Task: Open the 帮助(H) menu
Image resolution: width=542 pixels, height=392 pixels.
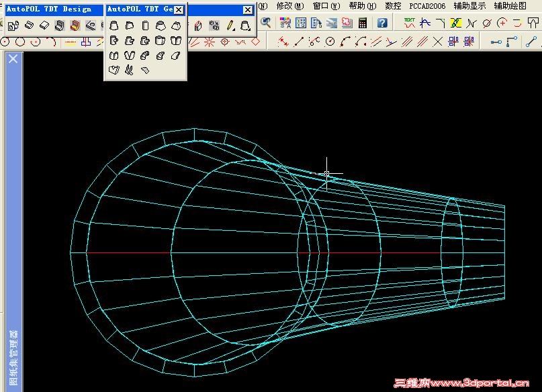Action: 363,6
